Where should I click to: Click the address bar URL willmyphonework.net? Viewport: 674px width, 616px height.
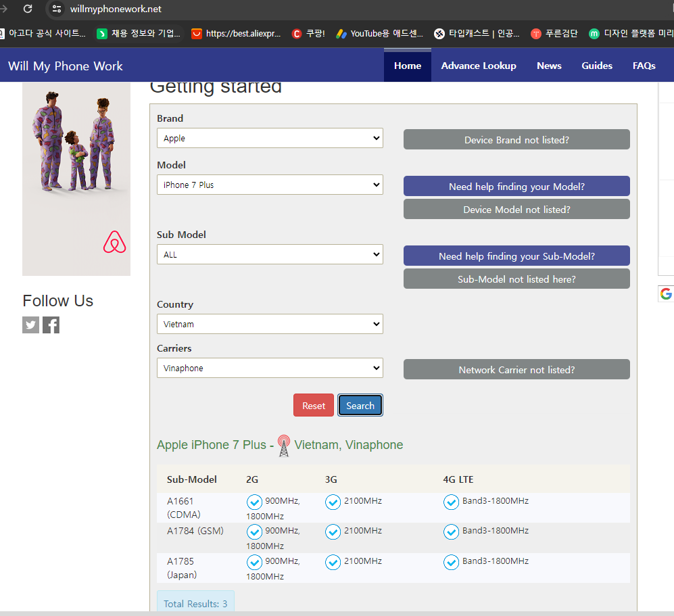(x=116, y=9)
